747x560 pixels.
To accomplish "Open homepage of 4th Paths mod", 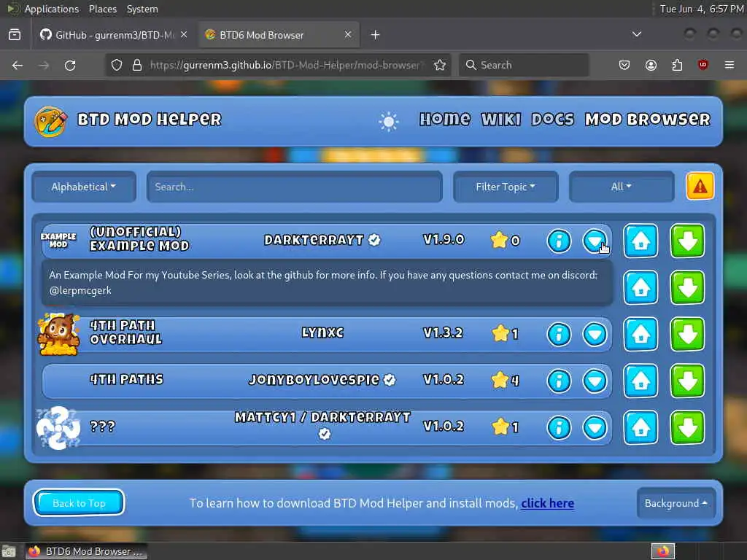I will [640, 381].
